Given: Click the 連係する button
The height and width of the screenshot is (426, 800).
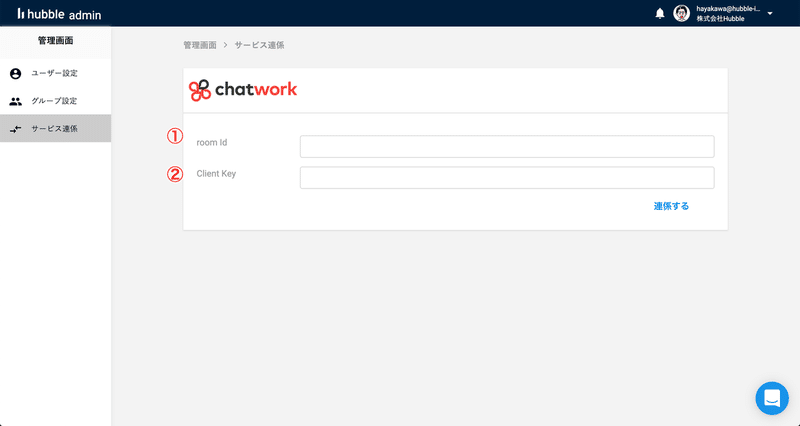Looking at the screenshot, I should coord(671,206).
